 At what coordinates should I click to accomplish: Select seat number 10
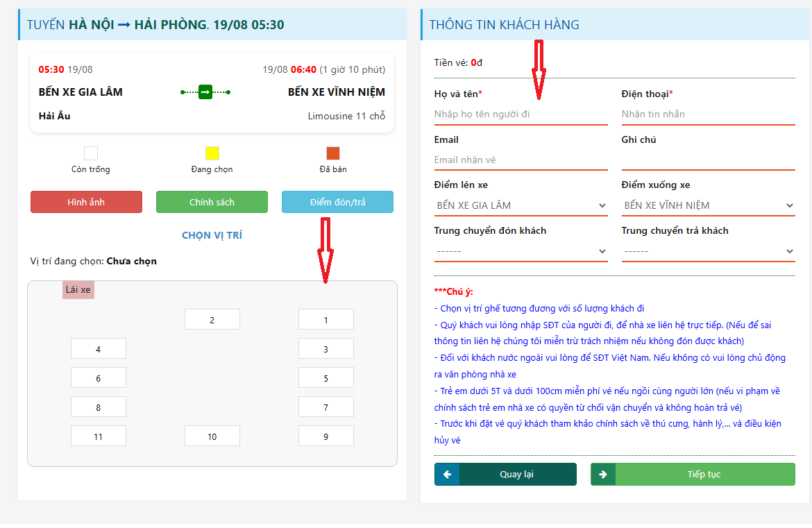tap(212, 436)
